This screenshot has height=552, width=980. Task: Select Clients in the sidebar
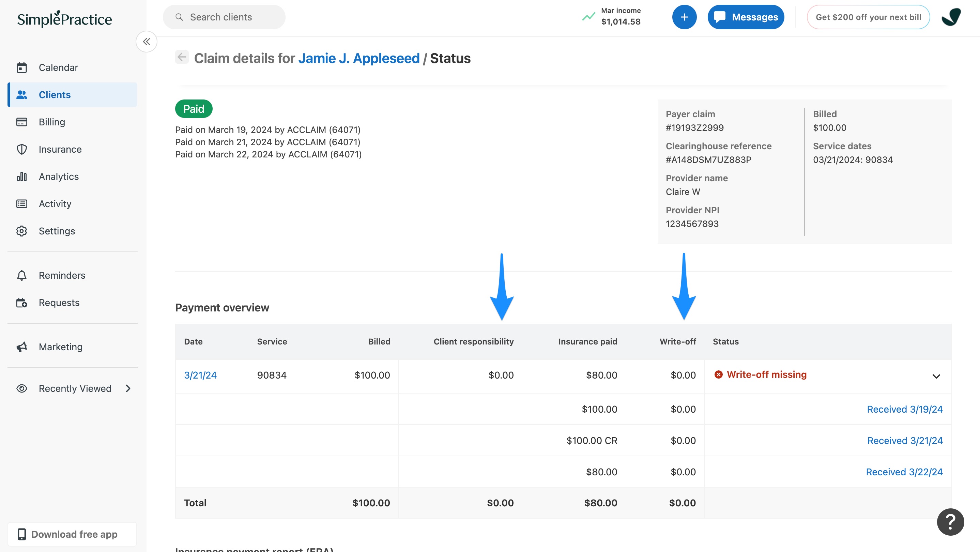72,95
